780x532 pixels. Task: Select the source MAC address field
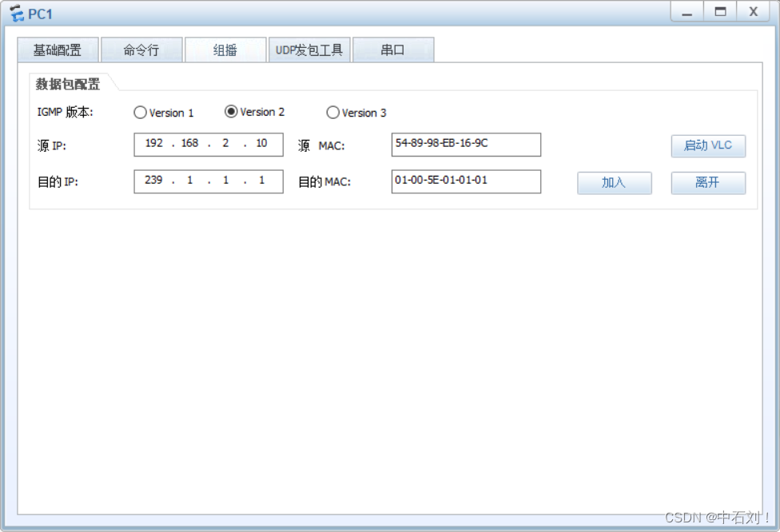[465, 145]
